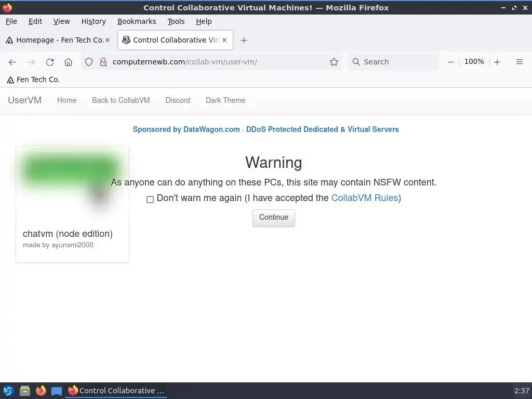This screenshot has height=399, width=532.
Task: Zoom in using the plus icon
Action: coord(497,62)
